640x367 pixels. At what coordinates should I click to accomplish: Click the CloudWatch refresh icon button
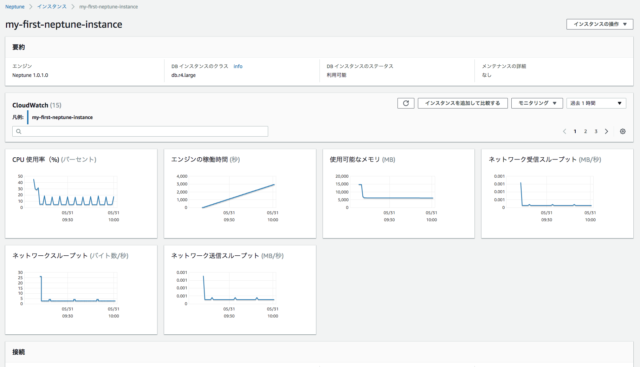(406, 103)
